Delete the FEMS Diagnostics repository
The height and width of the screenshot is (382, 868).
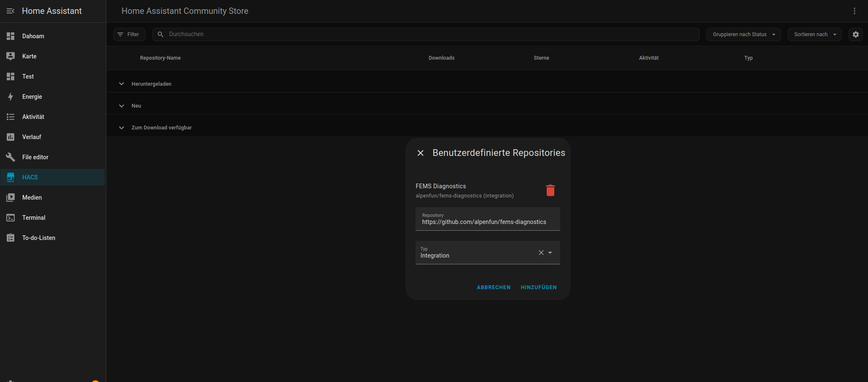pyautogui.click(x=550, y=190)
